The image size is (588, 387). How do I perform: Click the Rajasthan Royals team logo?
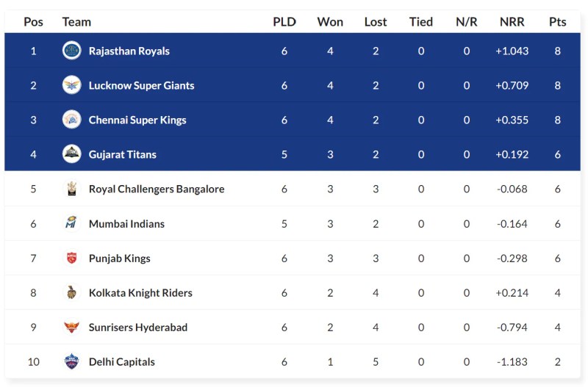tap(71, 51)
